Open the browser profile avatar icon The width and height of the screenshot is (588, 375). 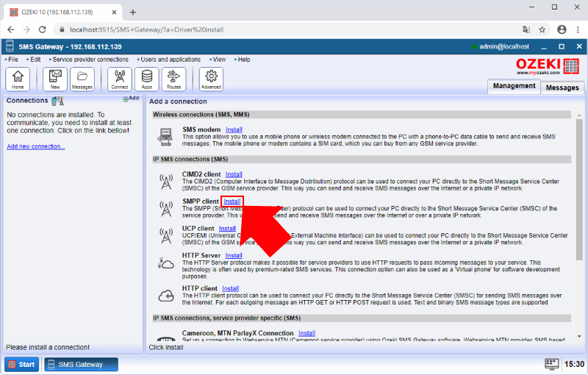pos(562,29)
